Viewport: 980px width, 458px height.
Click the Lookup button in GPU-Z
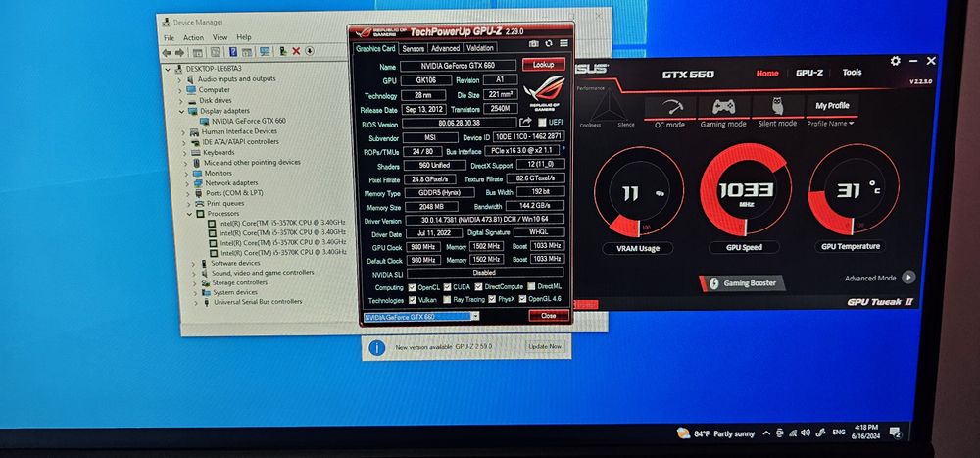[544, 64]
